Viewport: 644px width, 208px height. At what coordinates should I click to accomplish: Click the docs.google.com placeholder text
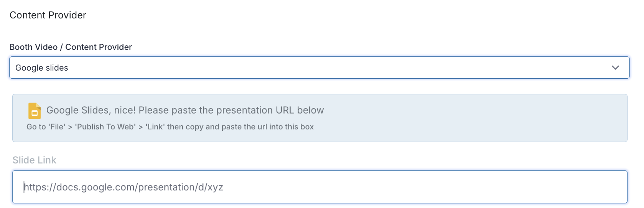pos(124,187)
